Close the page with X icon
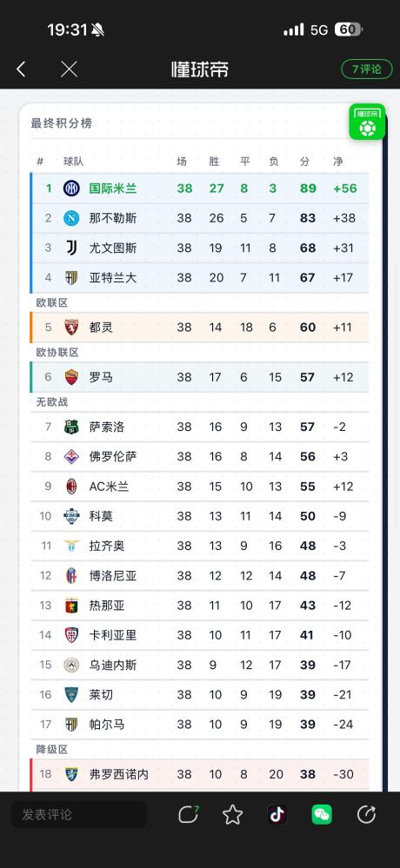This screenshot has height=868, width=400. tap(69, 70)
